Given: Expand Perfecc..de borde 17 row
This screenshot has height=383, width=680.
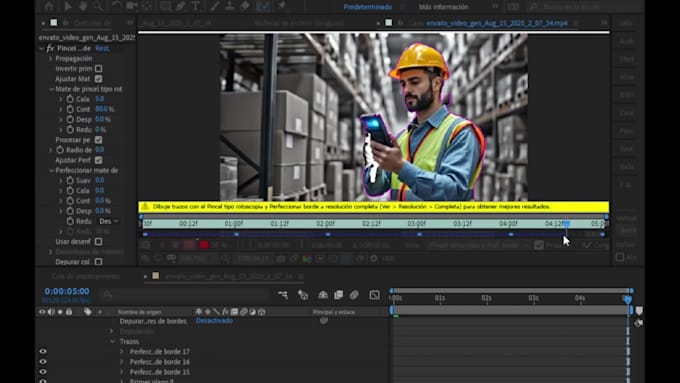Looking at the screenshot, I should click(122, 351).
